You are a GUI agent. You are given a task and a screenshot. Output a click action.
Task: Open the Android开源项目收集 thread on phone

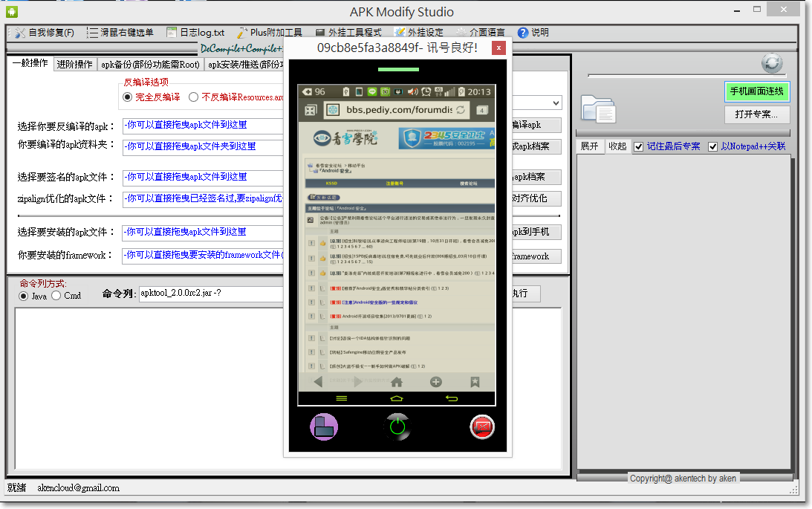(x=380, y=316)
